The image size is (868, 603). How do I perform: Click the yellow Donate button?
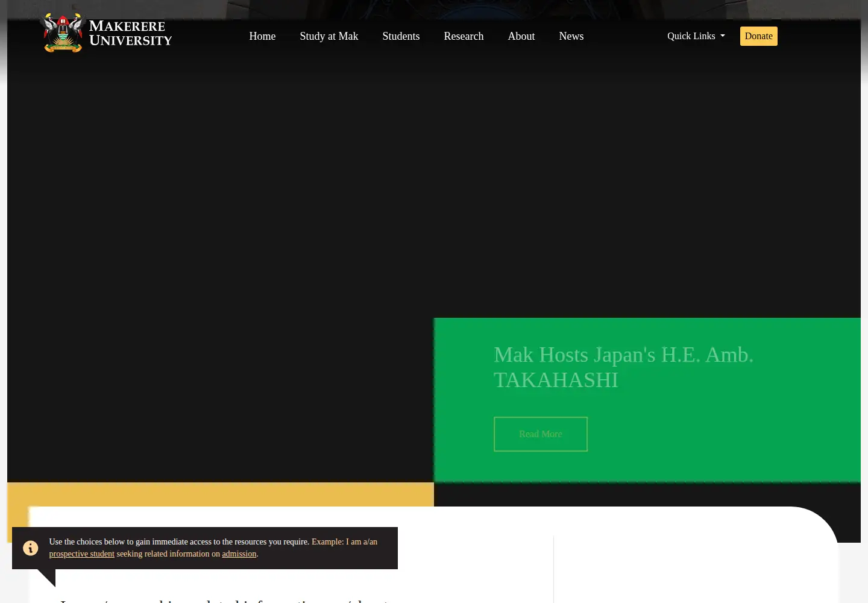pos(759,36)
